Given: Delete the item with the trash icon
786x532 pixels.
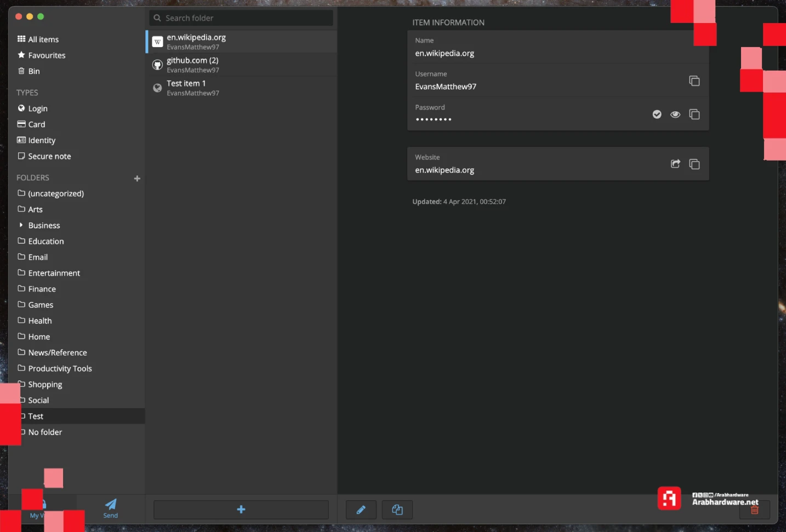Looking at the screenshot, I should pyautogui.click(x=754, y=510).
